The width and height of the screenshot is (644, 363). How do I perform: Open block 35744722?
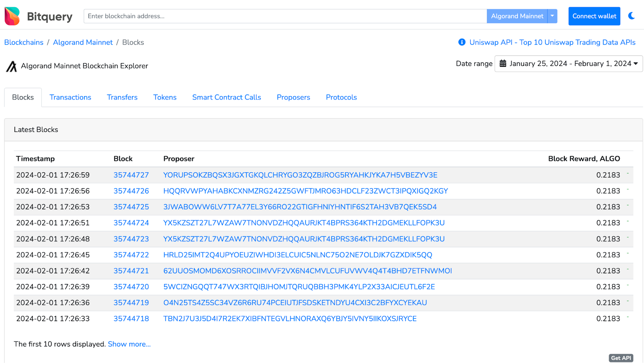pos(131,255)
